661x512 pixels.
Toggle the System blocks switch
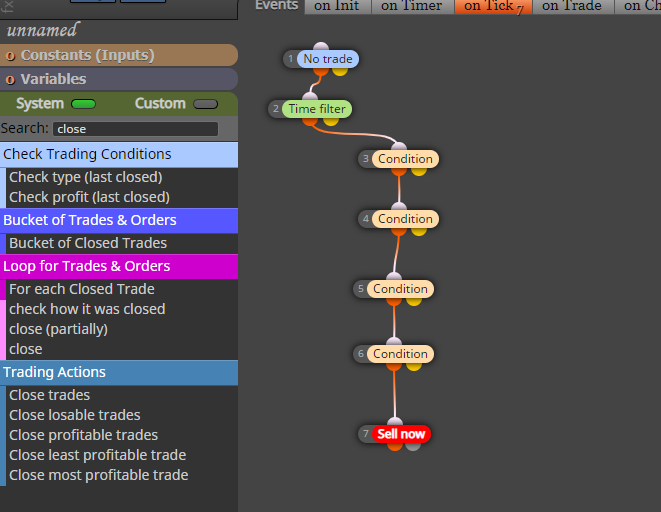tap(83, 104)
